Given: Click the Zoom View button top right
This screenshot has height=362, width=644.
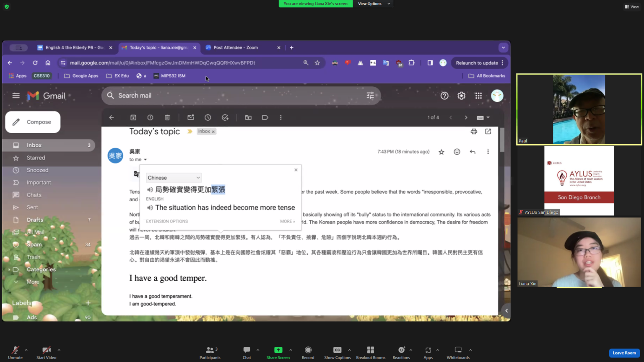Looking at the screenshot, I should pyautogui.click(x=632, y=7).
